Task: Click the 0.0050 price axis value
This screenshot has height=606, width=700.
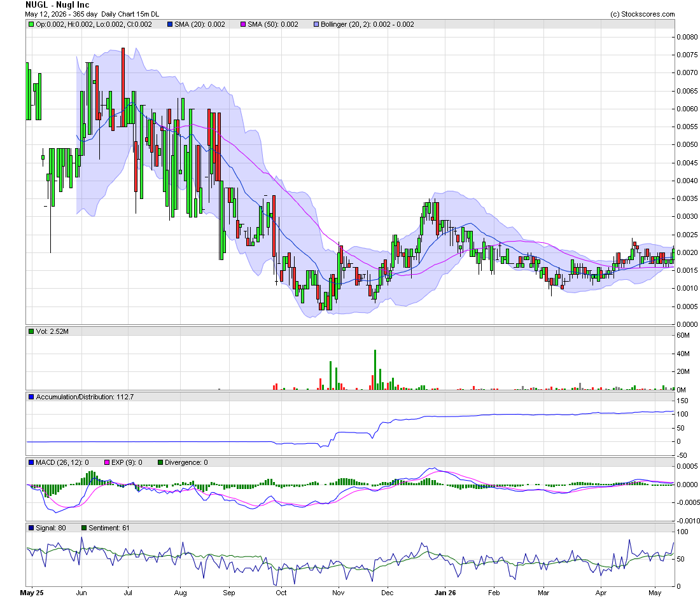Action: tap(687, 144)
